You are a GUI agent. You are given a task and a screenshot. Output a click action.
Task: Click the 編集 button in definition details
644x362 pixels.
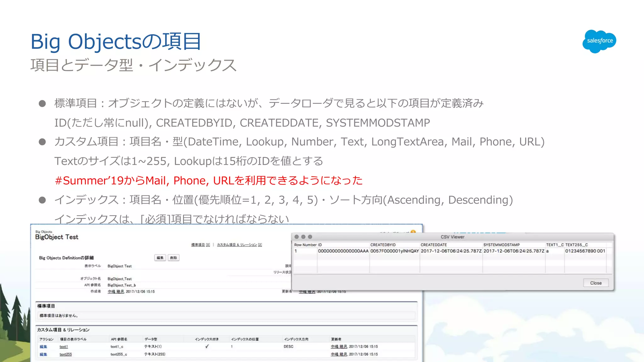click(x=160, y=258)
